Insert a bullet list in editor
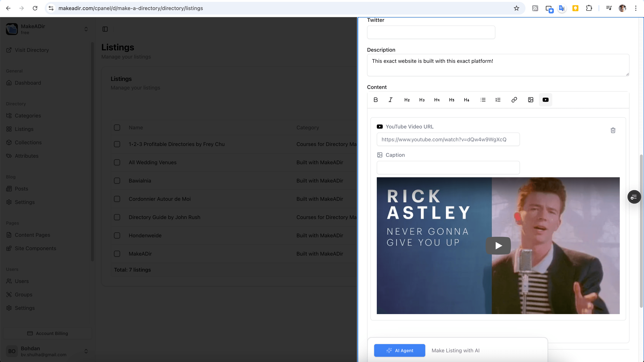Image resolution: width=644 pixels, height=362 pixels. pos(483,100)
